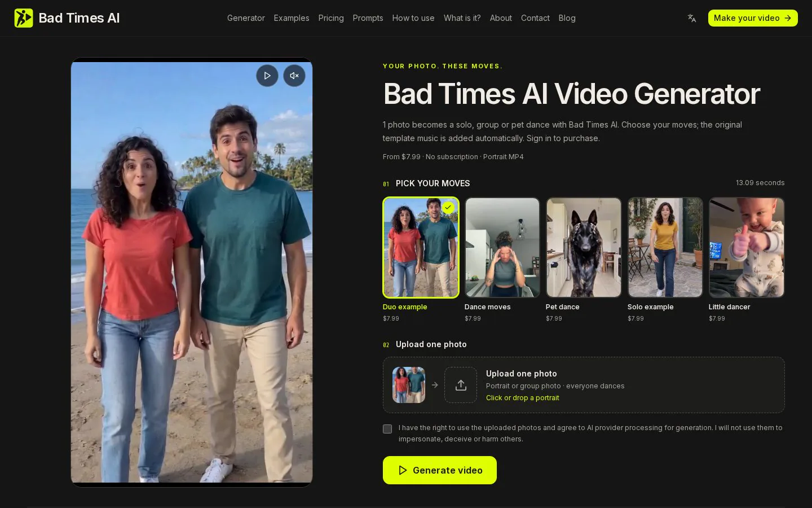Viewport: 812px width, 508px height.
Task: Open the How to use page
Action: click(413, 18)
